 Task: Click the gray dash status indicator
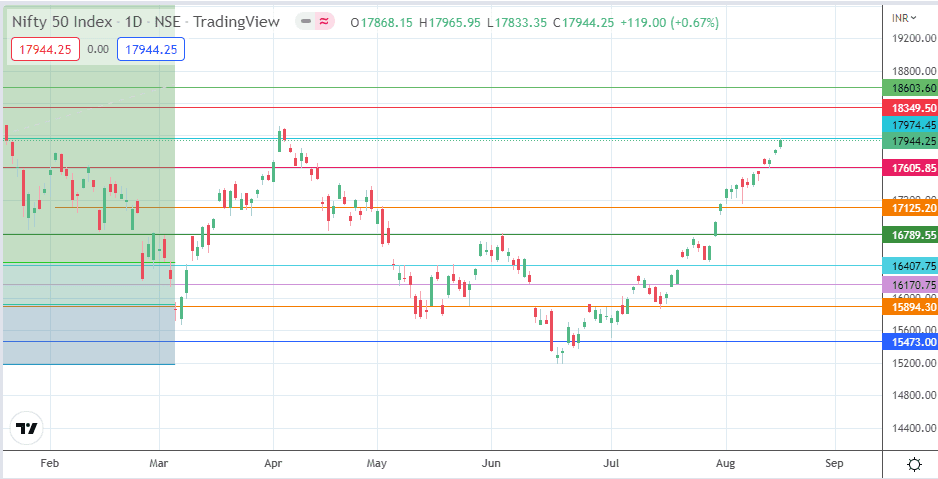[306, 22]
